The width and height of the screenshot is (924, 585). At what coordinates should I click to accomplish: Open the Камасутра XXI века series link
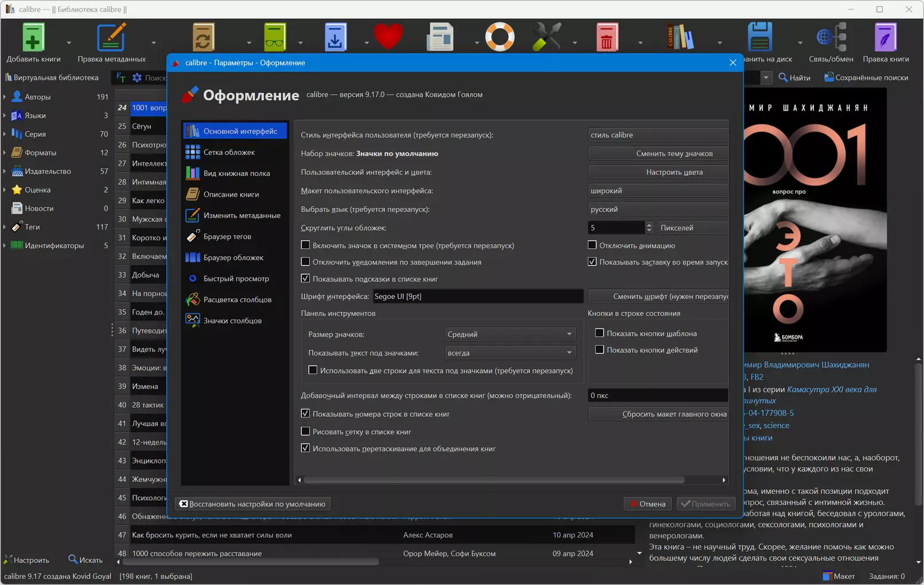coord(832,389)
